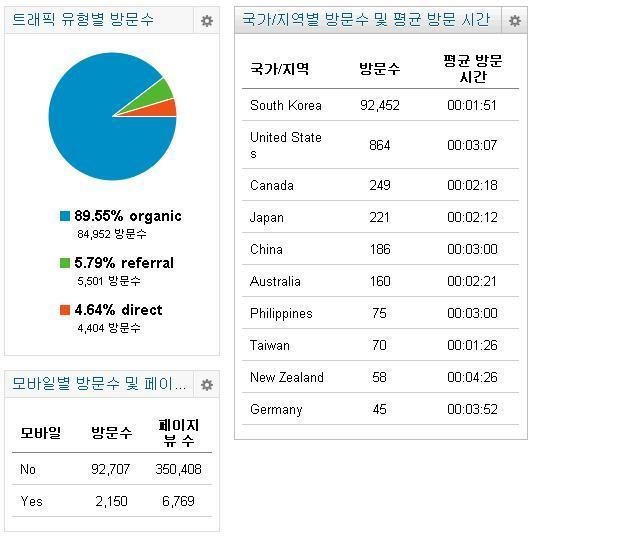The image size is (625, 542).
Task: Click 4,404 방문수 under direct
Action: coord(109,328)
